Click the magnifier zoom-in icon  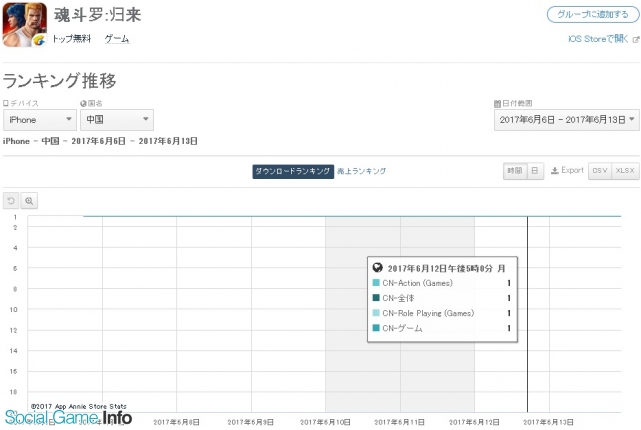[x=29, y=201]
